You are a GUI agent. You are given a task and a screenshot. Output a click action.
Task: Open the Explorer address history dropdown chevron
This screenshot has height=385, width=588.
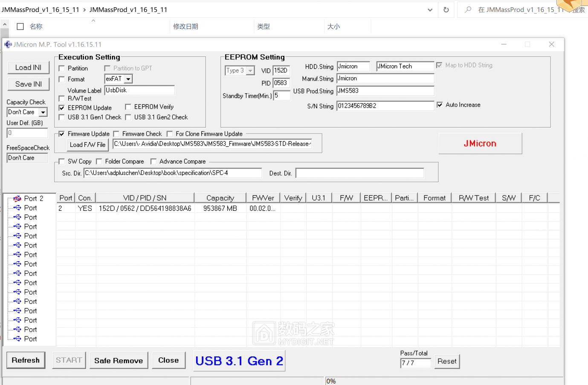point(430,10)
